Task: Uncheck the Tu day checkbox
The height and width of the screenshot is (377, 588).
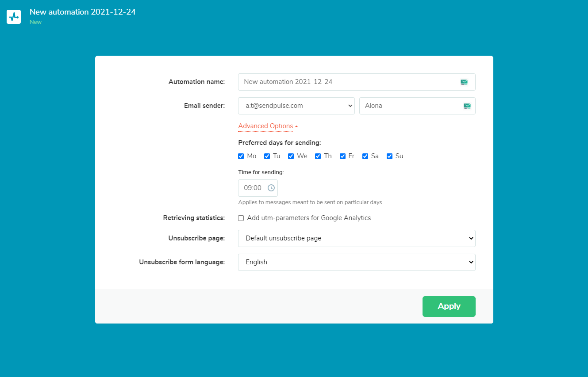Action: [267, 156]
